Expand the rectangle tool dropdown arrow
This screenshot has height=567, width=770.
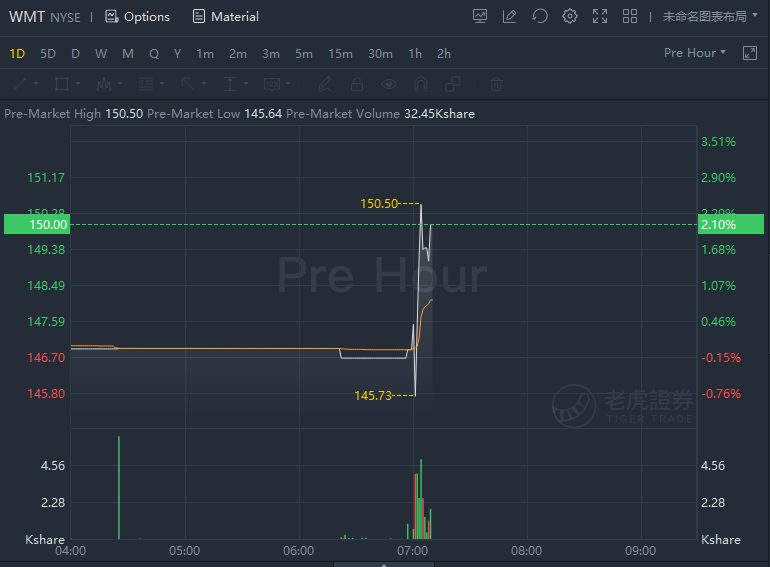point(78,84)
